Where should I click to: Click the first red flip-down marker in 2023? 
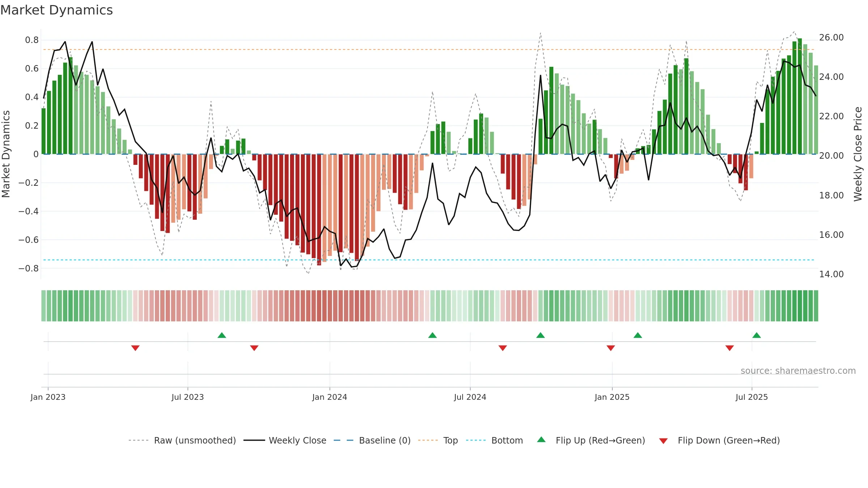135,348
